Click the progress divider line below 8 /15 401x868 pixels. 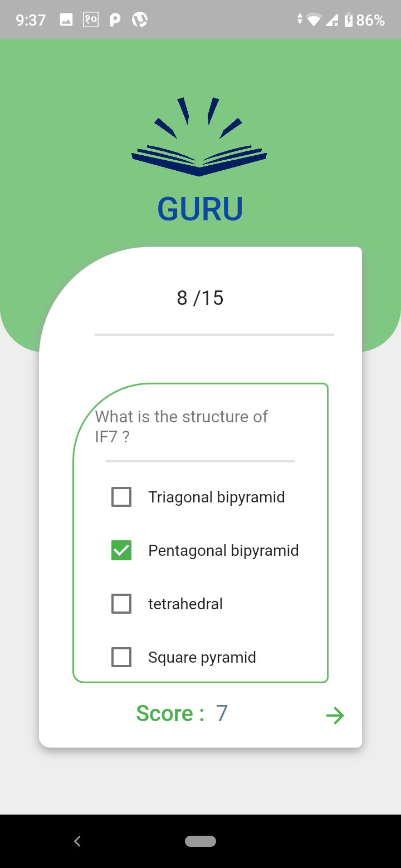point(214,334)
